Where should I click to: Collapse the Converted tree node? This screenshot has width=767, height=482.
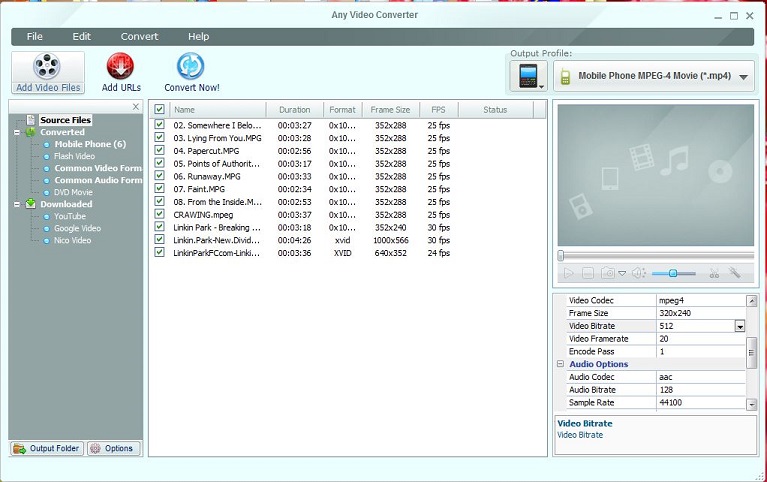[x=17, y=132]
